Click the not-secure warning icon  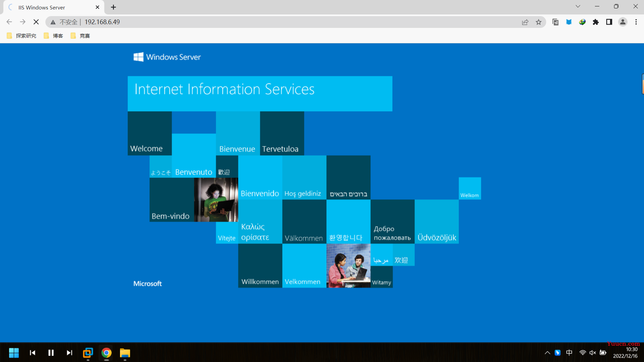(53, 22)
